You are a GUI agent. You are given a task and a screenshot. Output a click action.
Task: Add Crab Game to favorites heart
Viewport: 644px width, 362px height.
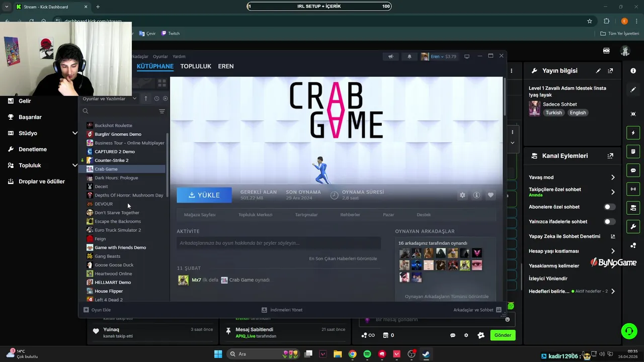pos(491,195)
